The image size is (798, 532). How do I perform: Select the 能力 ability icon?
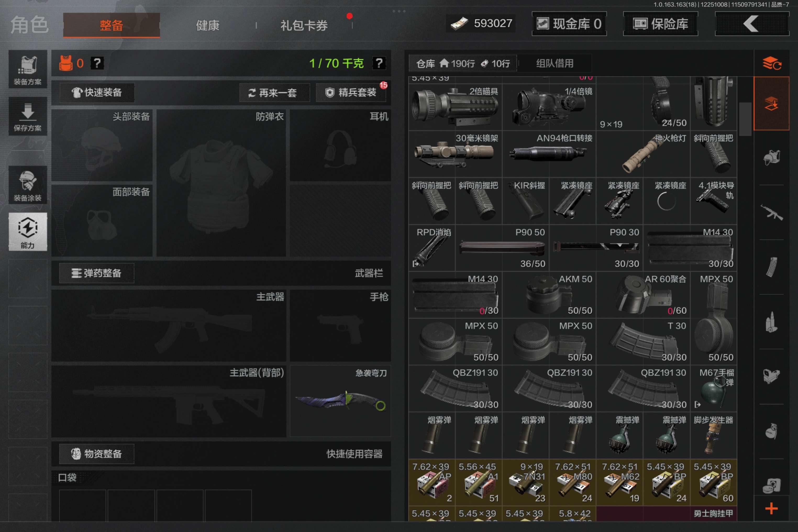coord(27,232)
